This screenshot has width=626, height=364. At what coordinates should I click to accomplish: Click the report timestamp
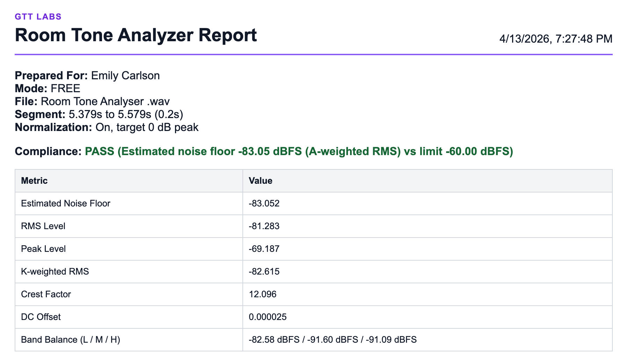[x=555, y=39]
